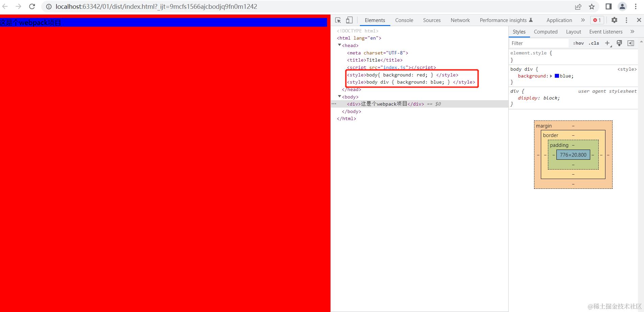Select the meta charset node
Image resolution: width=644 pixels, height=312 pixels.
coord(377,53)
